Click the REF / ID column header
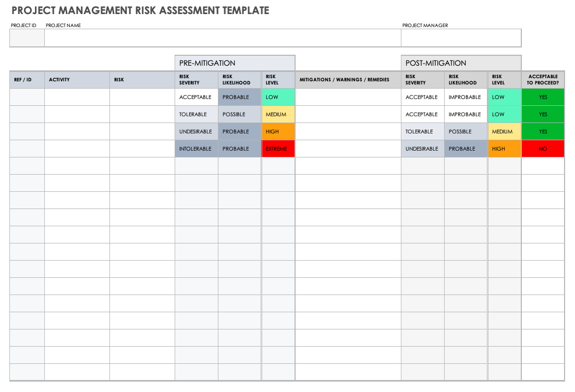 pos(27,80)
